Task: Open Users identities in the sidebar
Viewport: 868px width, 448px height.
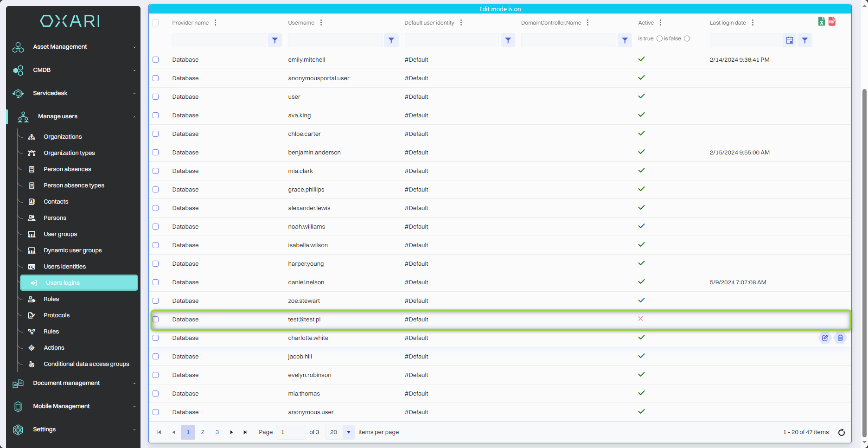Action: [x=64, y=267]
